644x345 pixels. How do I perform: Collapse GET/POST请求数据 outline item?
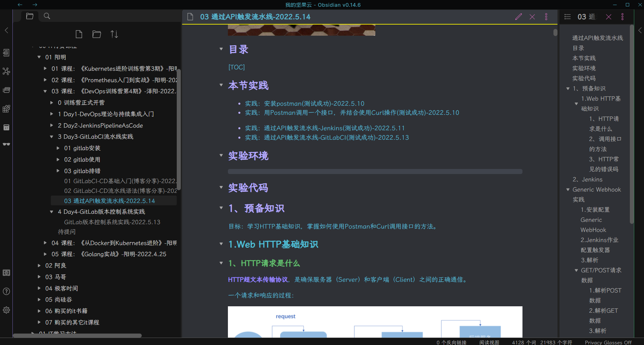pyautogui.click(x=576, y=270)
